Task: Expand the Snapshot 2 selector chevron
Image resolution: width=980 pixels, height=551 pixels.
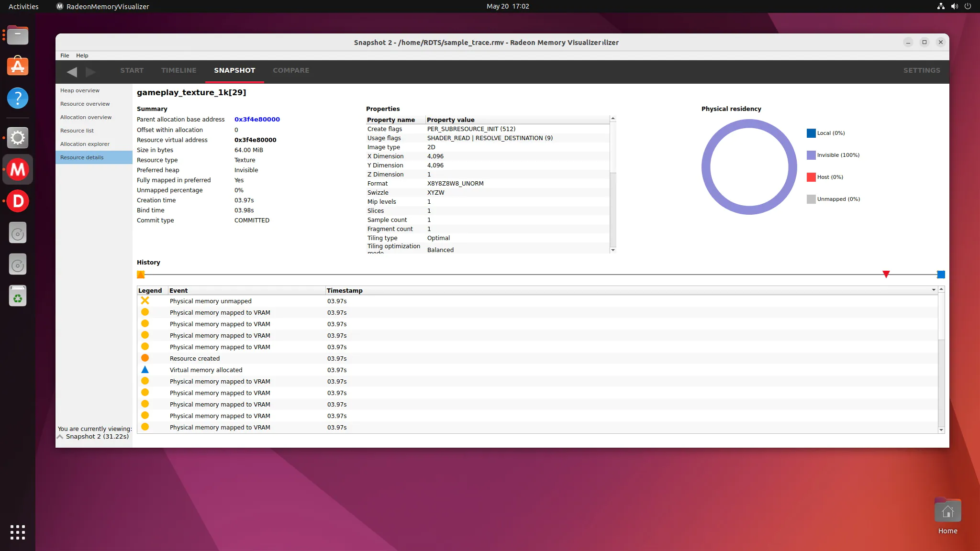Action: 60,437
